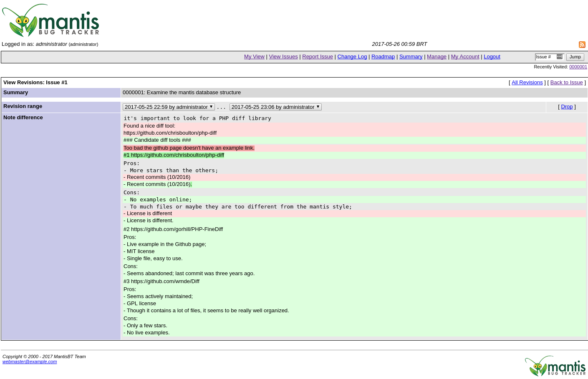
Task: Click the 'View Revisions: Issue #1' heading
Action: pos(35,83)
